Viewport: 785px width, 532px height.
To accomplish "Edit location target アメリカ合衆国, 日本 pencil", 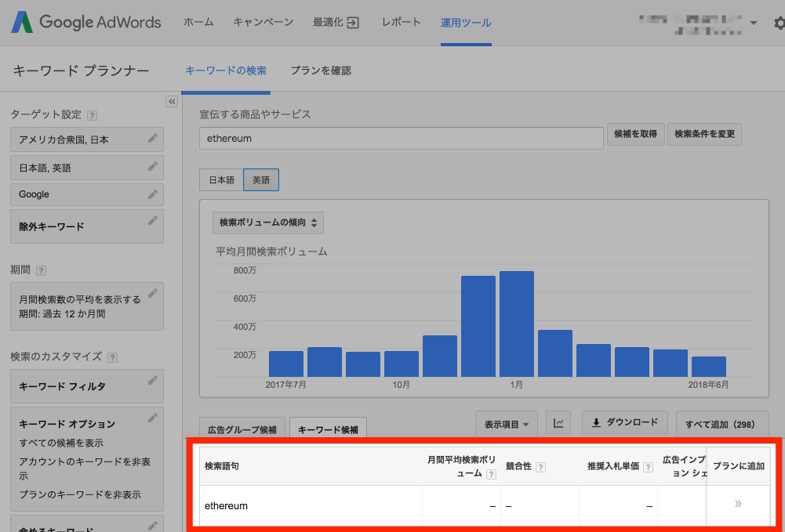I will click(x=153, y=139).
